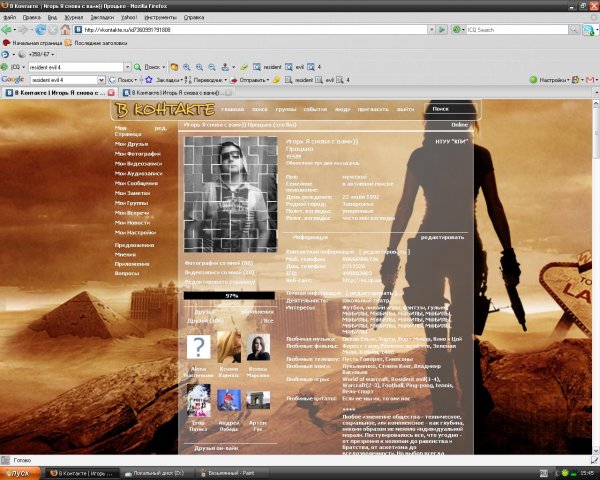The height and width of the screenshot is (480, 600).
Task: Find the word 'evil' via the ICQ toolbar
Action: point(294,67)
